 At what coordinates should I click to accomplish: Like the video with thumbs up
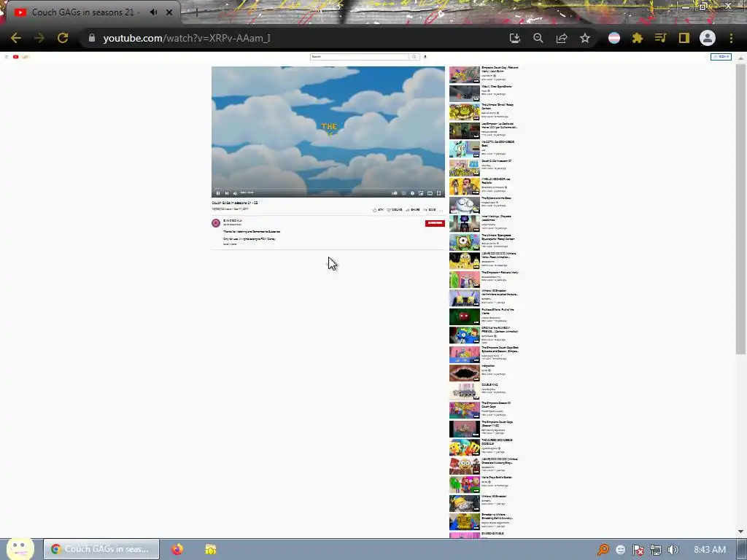click(378, 209)
